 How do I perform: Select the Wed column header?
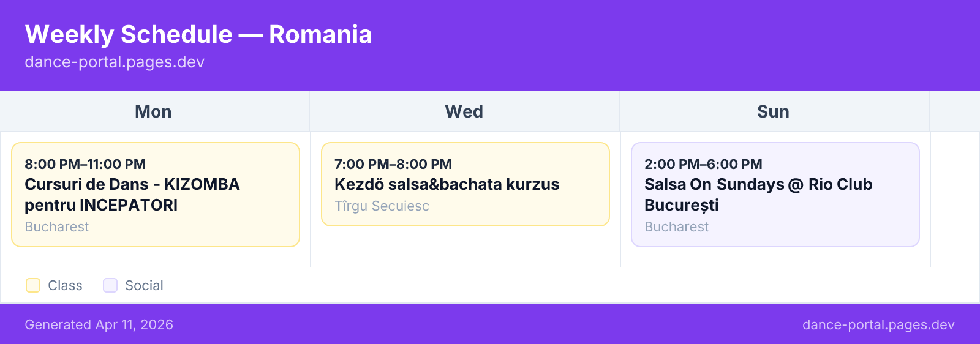tap(464, 111)
